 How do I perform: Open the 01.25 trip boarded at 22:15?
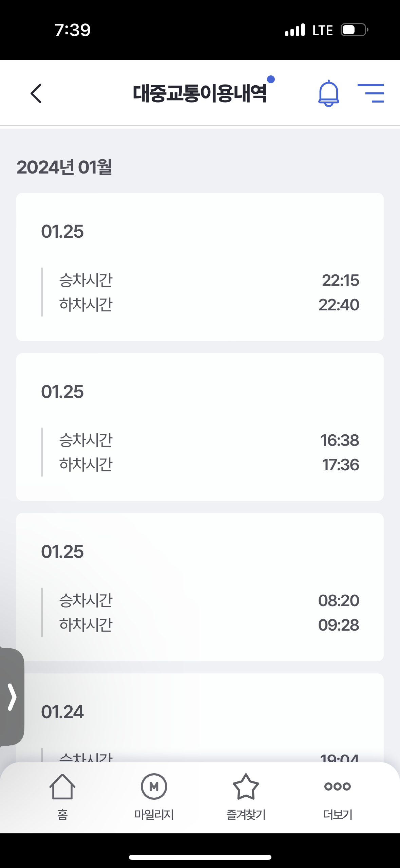coord(200,267)
